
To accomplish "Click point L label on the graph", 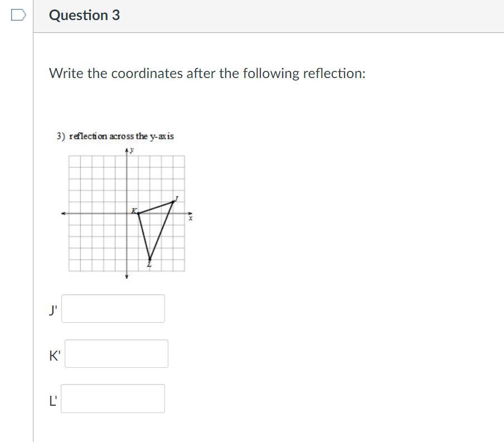I will coord(149,265).
